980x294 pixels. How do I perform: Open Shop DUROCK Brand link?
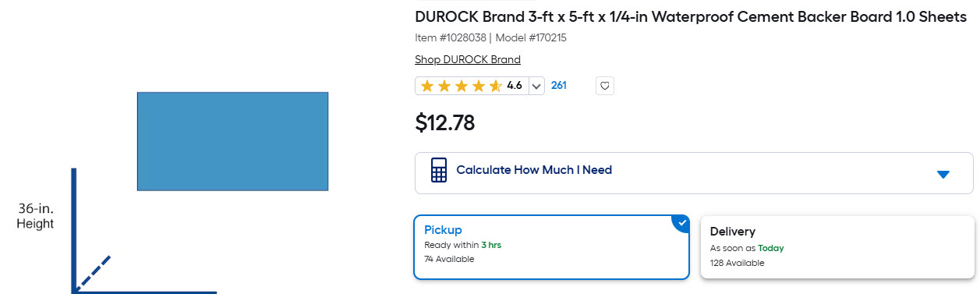click(468, 59)
